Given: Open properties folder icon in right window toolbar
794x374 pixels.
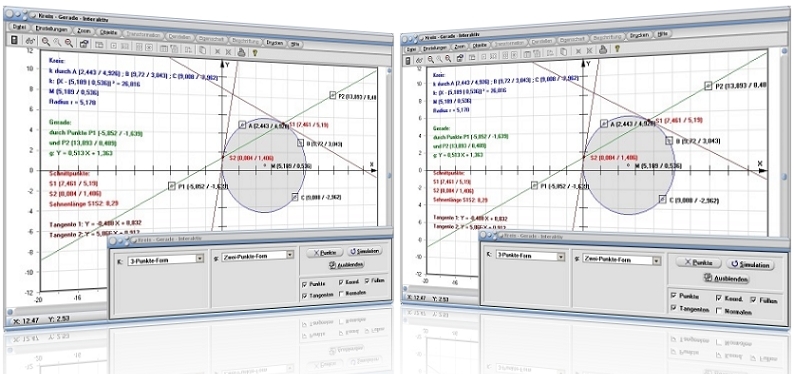Looking at the screenshot, I should (460, 58).
